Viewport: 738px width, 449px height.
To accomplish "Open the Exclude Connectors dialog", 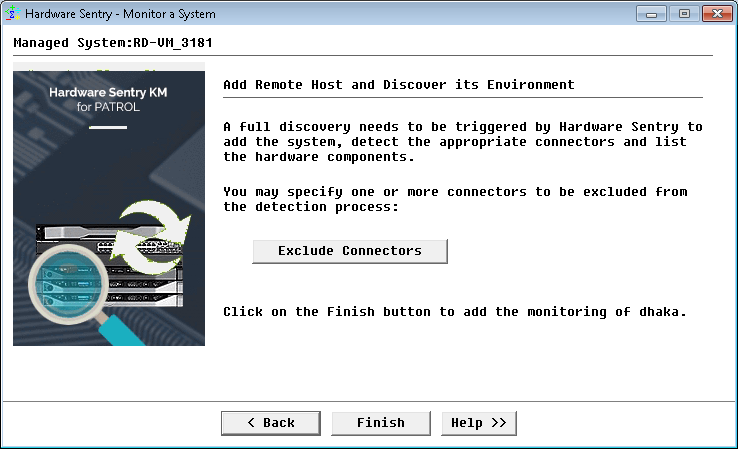I will coord(350,251).
